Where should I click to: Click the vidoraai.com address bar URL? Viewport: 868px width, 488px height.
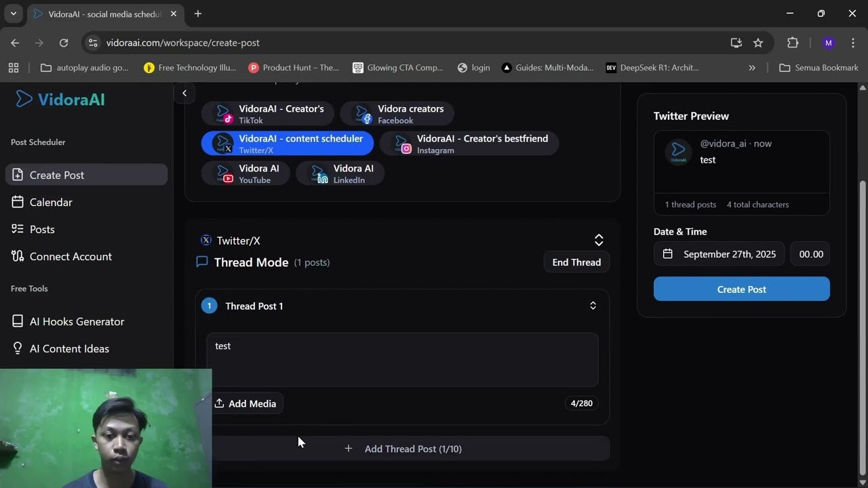pyautogui.click(x=183, y=43)
